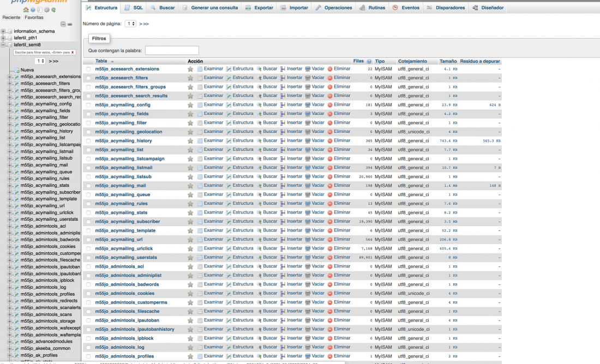Image resolution: width=600 pixels, height=364 pixels.
Task: Tick checkbox for m55jo_acymailing_listsub
Action: point(88,177)
